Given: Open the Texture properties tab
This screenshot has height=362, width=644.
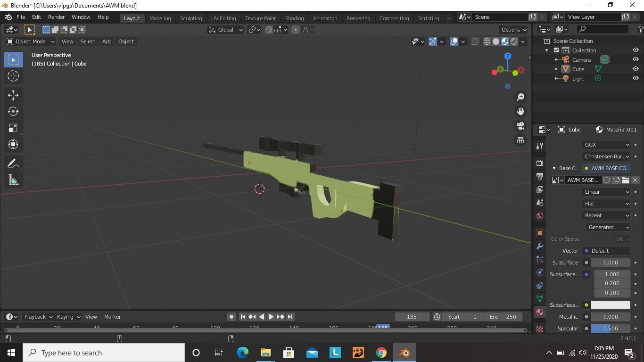Looking at the screenshot, I should point(540,329).
